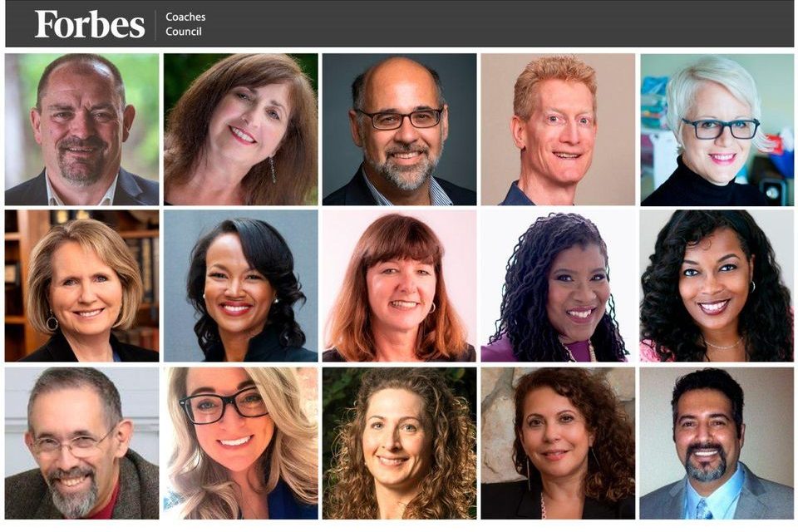Select white-haired woman in black turtleneck

pos(717,130)
